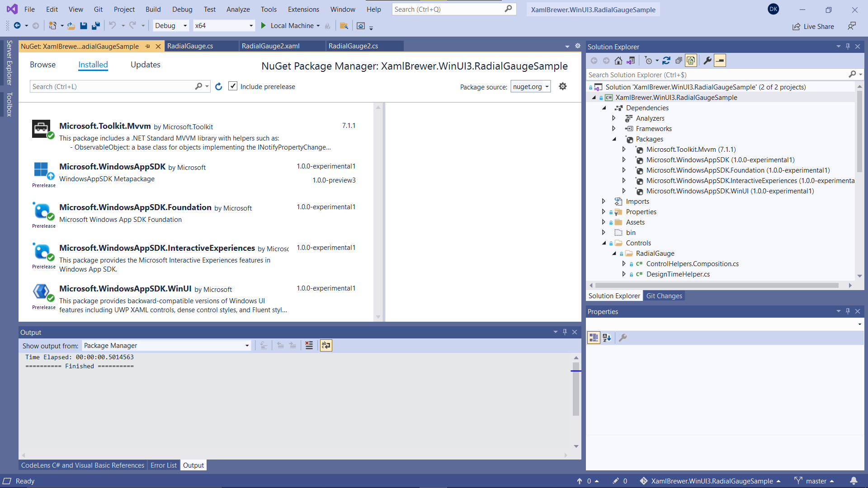This screenshot has height=488, width=868.
Task: Switch to the Updates tab
Action: 145,65
